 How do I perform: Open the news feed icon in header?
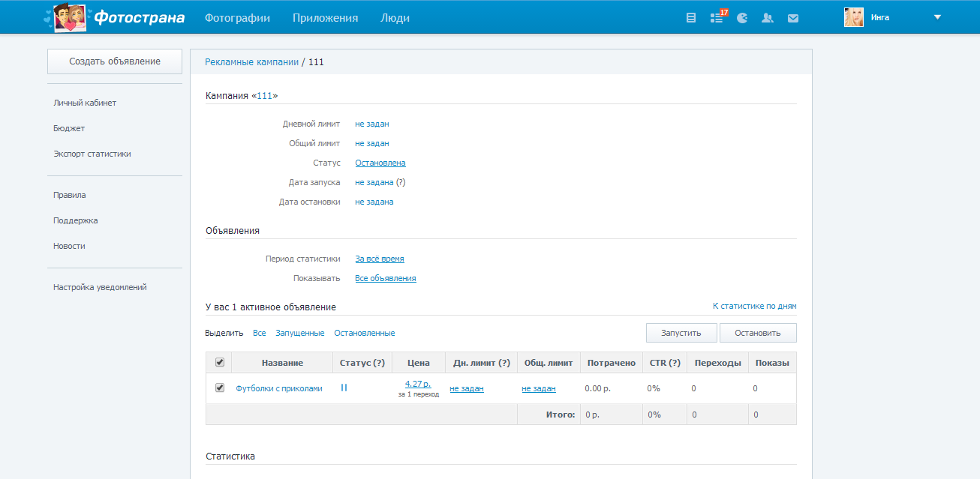tap(691, 18)
